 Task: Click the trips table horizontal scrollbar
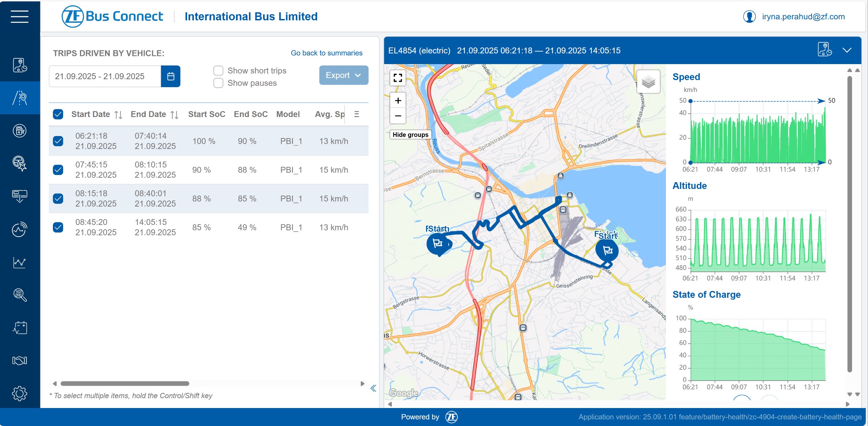click(125, 384)
